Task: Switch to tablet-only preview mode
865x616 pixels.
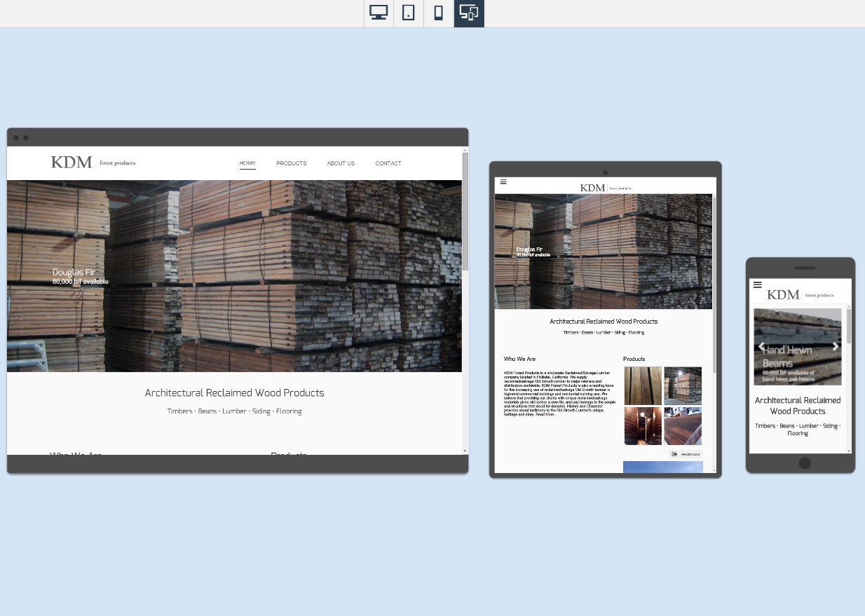Action: tap(409, 13)
